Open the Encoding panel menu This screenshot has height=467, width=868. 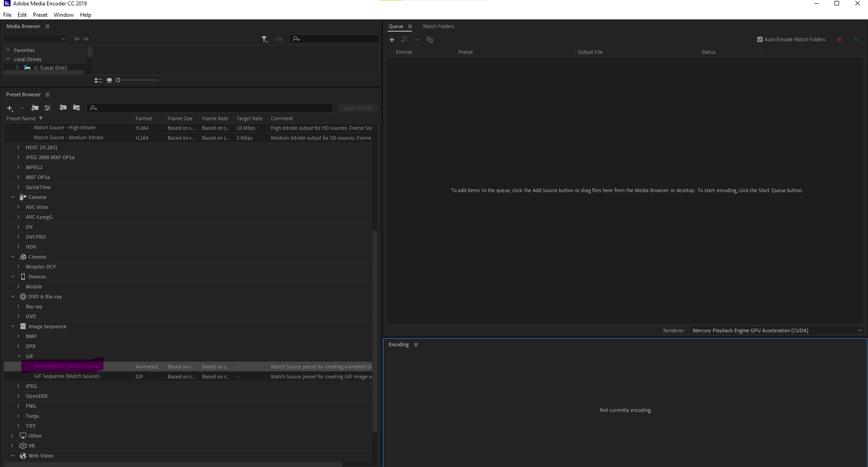click(x=416, y=344)
